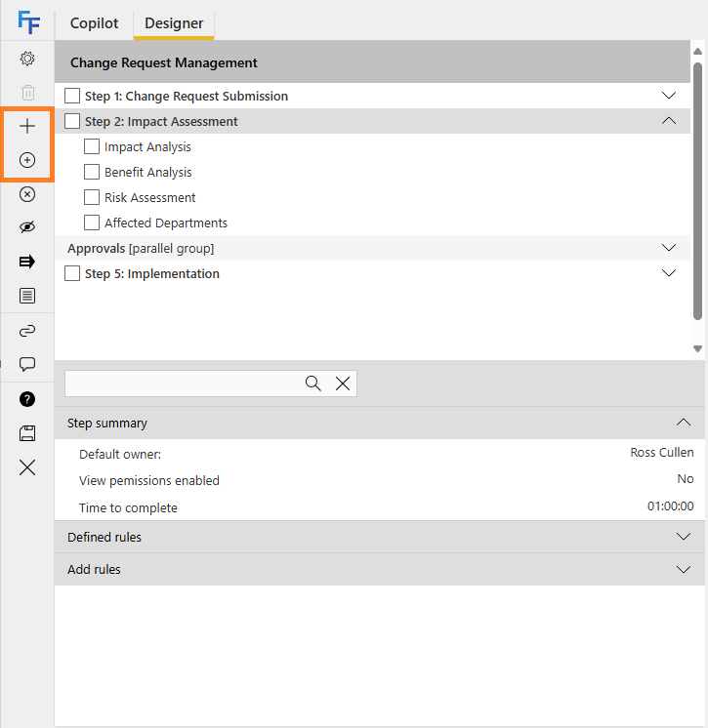Collapse the Step summary section chevron

[684, 423]
